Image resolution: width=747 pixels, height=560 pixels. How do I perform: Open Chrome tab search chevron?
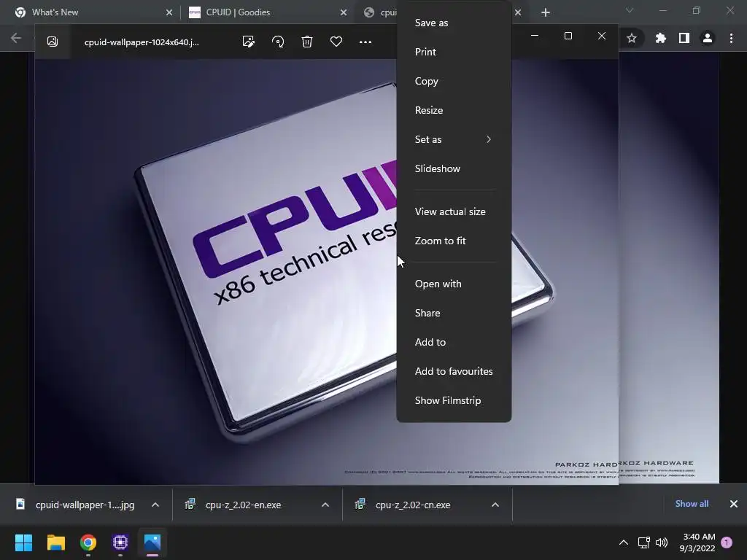point(630,10)
